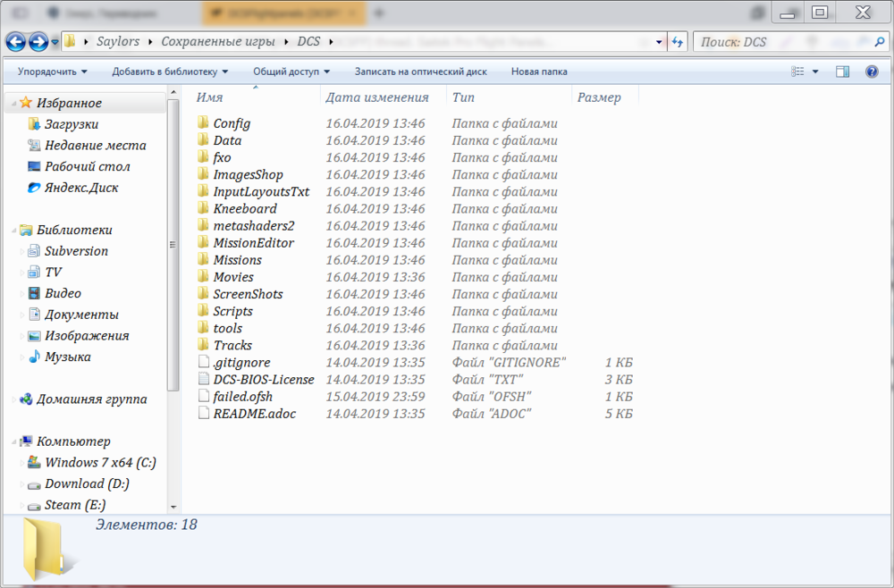Click the navigation pane scrollbar thumb
The width and height of the screenshot is (894, 588).
[173, 245]
